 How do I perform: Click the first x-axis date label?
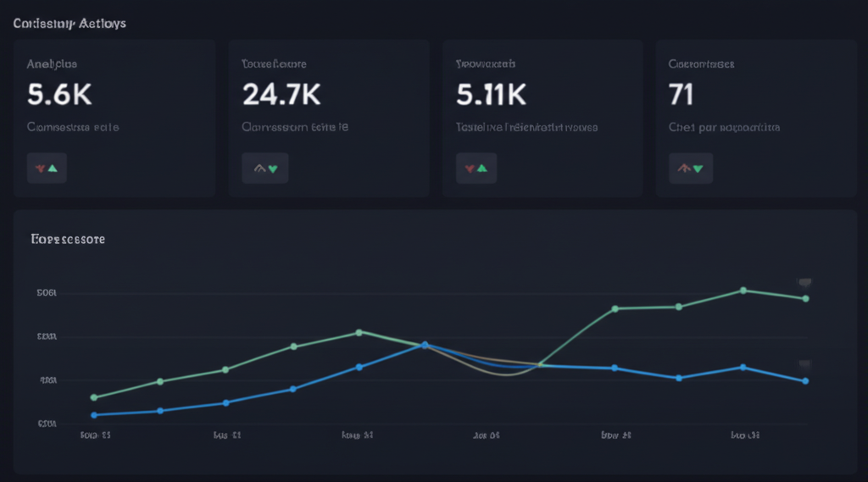pyautogui.click(x=95, y=435)
